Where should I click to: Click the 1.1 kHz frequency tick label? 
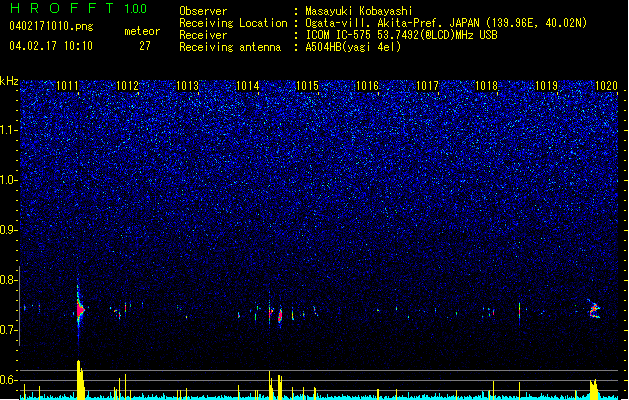[x=9, y=130]
